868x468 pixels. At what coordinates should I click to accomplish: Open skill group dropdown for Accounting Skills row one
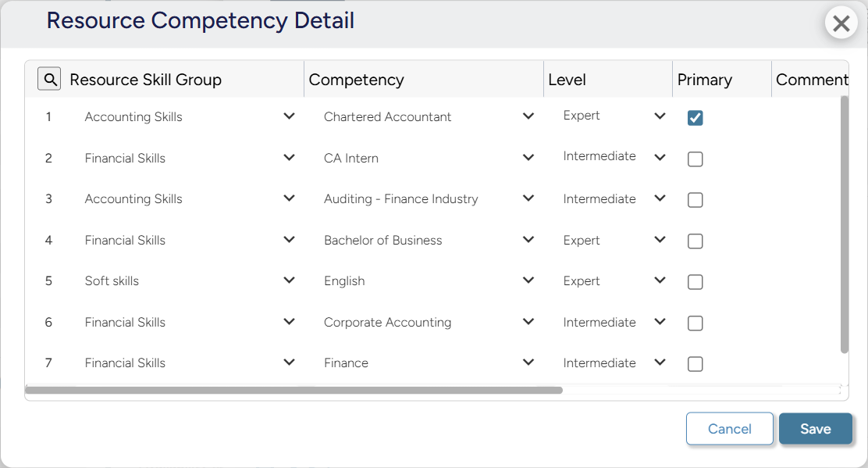289,116
